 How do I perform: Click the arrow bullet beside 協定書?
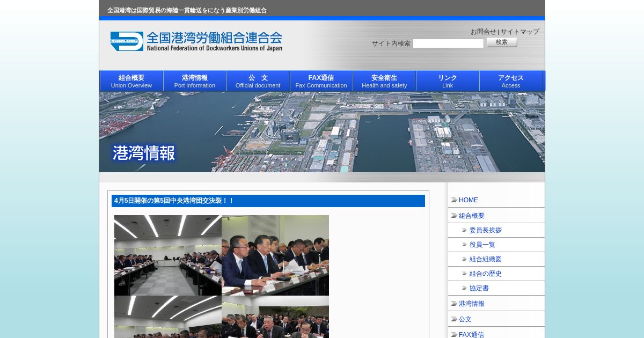point(465,288)
